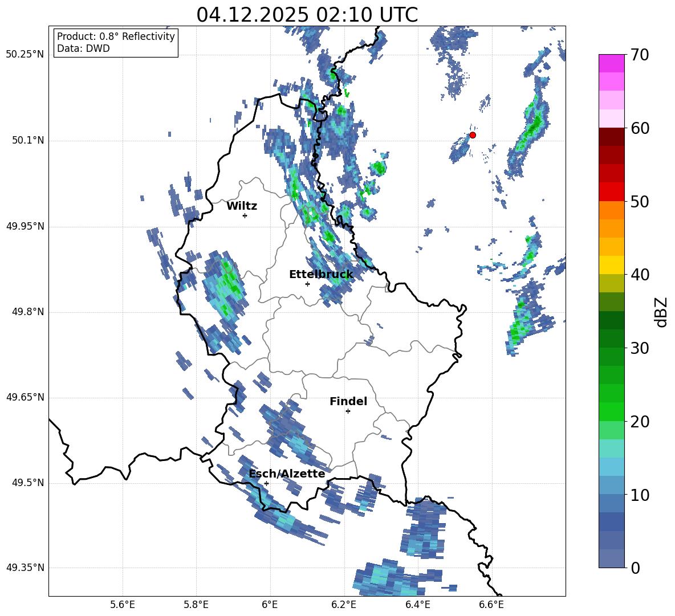This screenshot has height=616, width=675.
Task: Click the Findel station cross marker
Action: coord(348,411)
